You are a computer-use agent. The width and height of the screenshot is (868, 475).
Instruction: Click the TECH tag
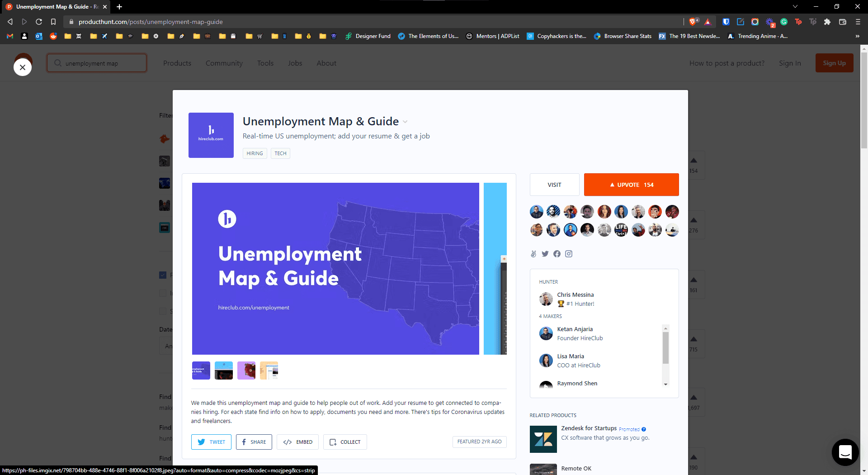(x=280, y=153)
